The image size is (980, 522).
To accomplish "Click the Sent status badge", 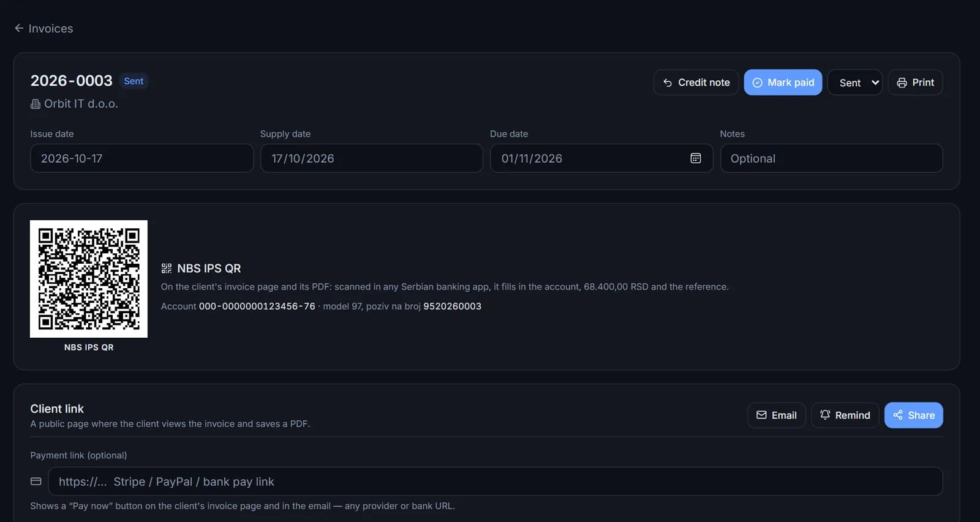I will click(134, 81).
